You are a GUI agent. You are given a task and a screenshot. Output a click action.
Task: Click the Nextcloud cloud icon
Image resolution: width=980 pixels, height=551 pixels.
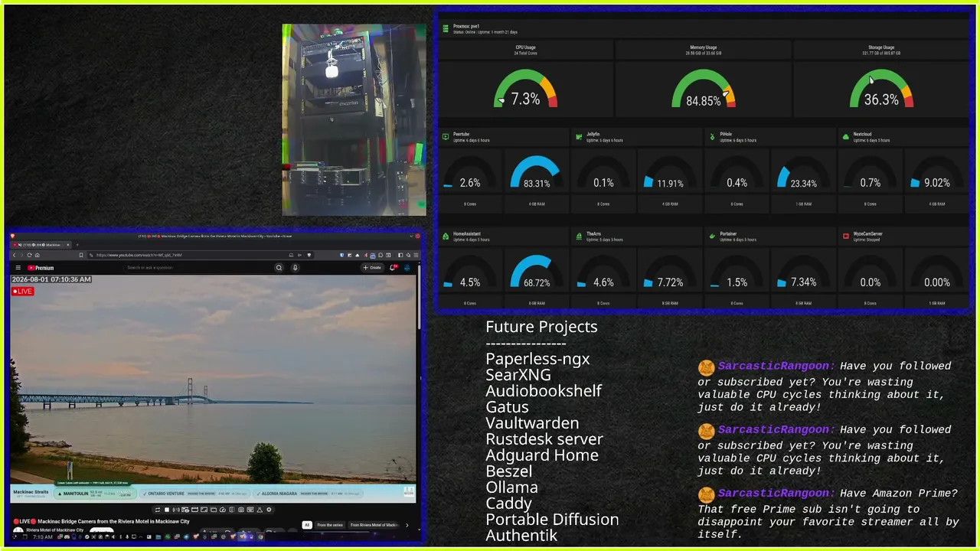point(846,137)
